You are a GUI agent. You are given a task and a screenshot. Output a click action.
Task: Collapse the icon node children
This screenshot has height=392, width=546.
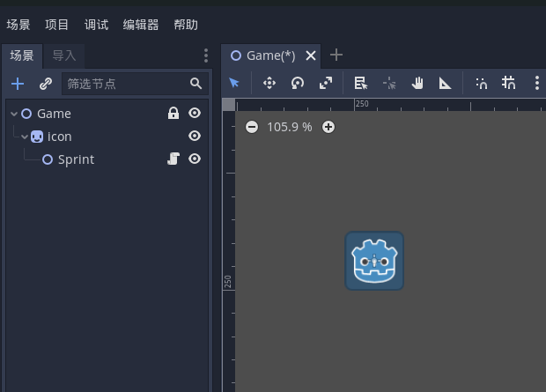pos(25,137)
